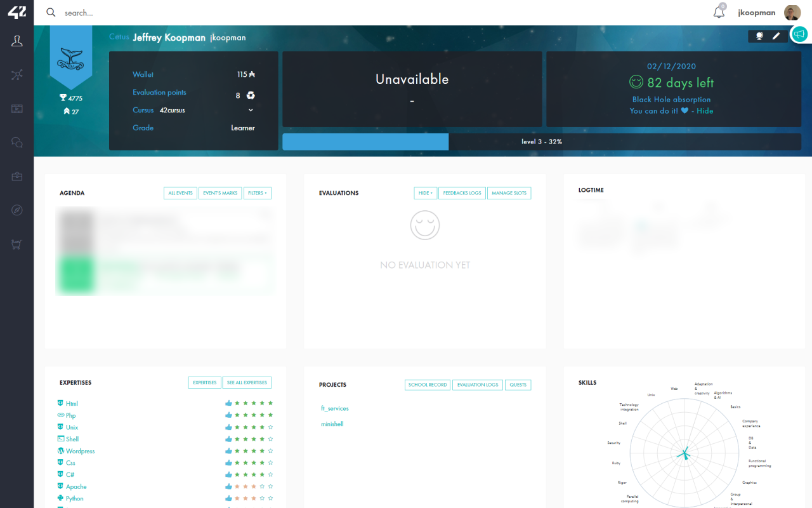812x508 pixels.
Task: Click the jkoopman avatar photo
Action: tap(792, 13)
